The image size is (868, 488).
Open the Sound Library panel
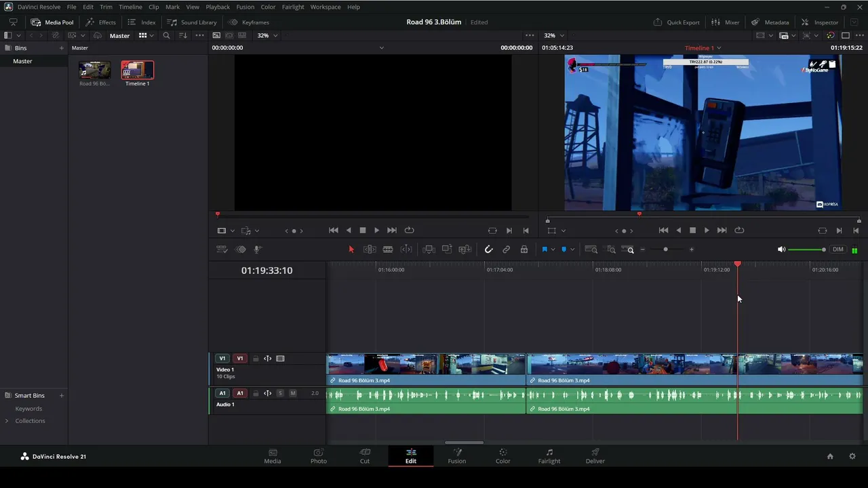tap(192, 22)
